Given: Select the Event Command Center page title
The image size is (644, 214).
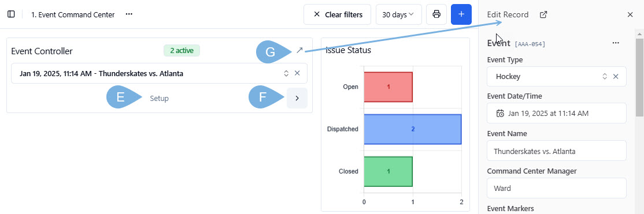Looking at the screenshot, I should [x=73, y=15].
